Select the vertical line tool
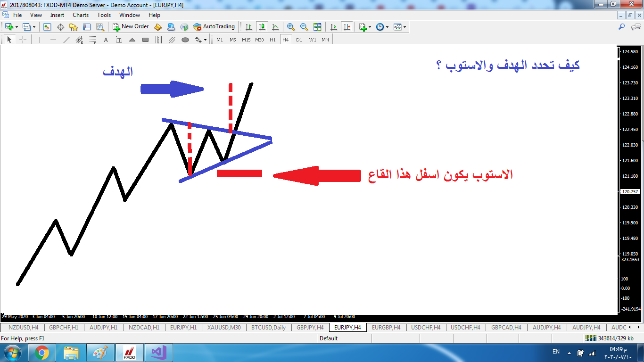The image size is (644, 362). coord(40,40)
